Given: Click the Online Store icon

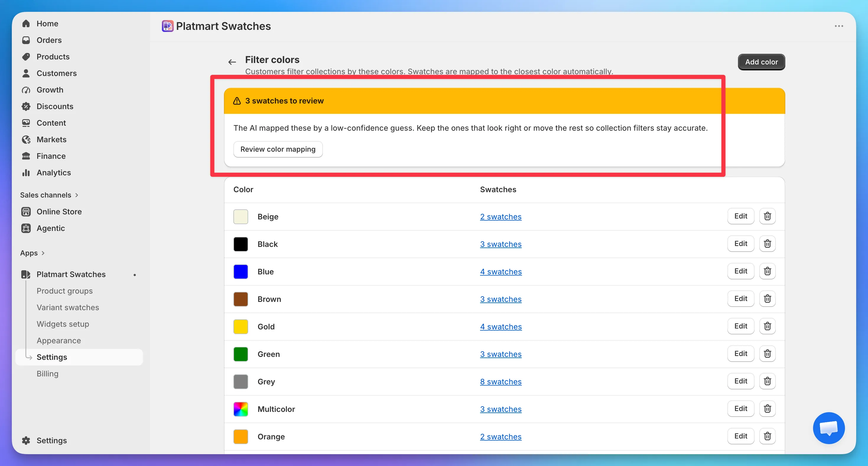Looking at the screenshot, I should coord(26,211).
